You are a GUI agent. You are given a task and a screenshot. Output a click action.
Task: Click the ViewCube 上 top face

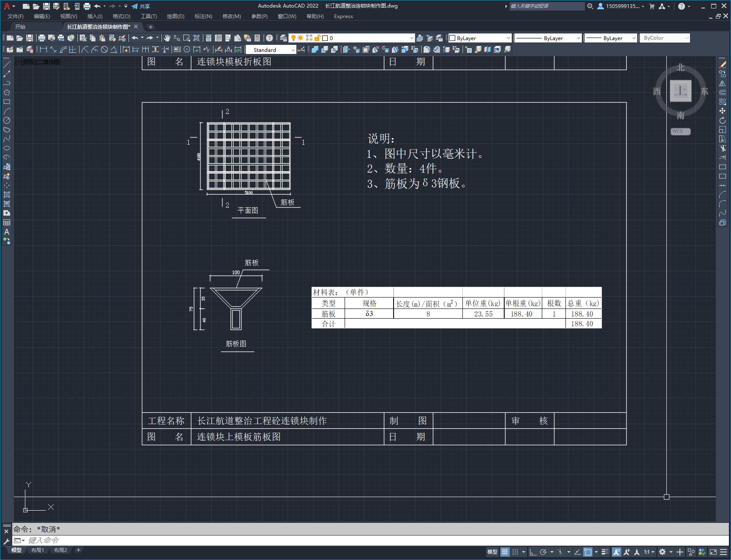pyautogui.click(x=680, y=91)
